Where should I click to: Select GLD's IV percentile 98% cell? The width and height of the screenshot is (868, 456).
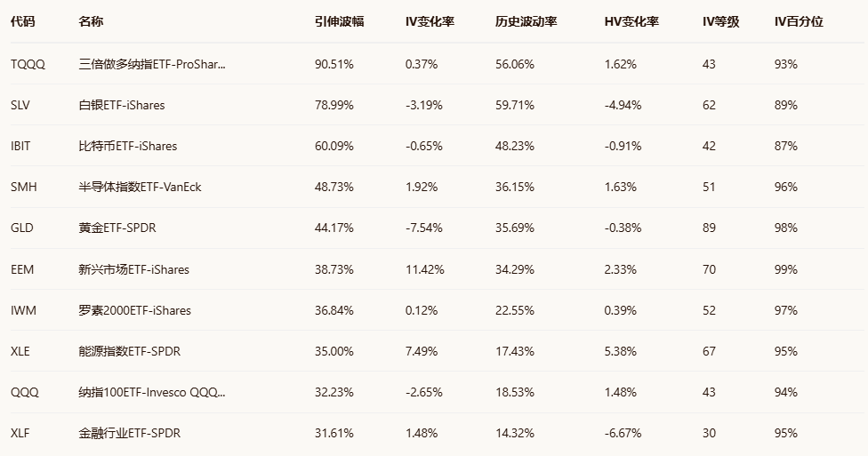tap(786, 228)
